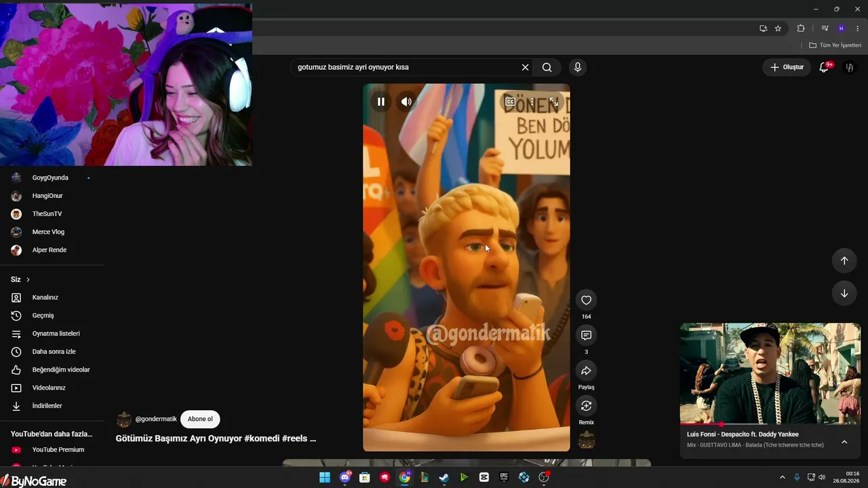
Task: Open Videolarınız in the sidebar
Action: 49,388
